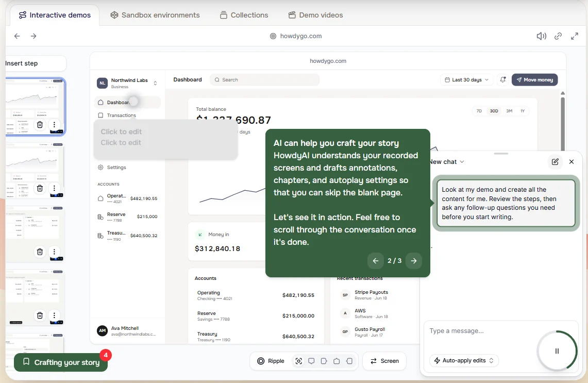The width and height of the screenshot is (588, 383).
Task: Open the Treasury account in sidebar
Action: 127,236
